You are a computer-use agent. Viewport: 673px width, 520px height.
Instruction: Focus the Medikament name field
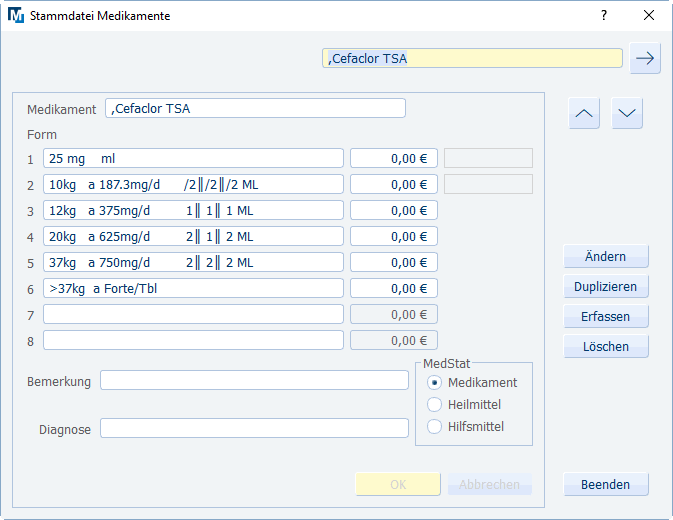click(x=255, y=109)
